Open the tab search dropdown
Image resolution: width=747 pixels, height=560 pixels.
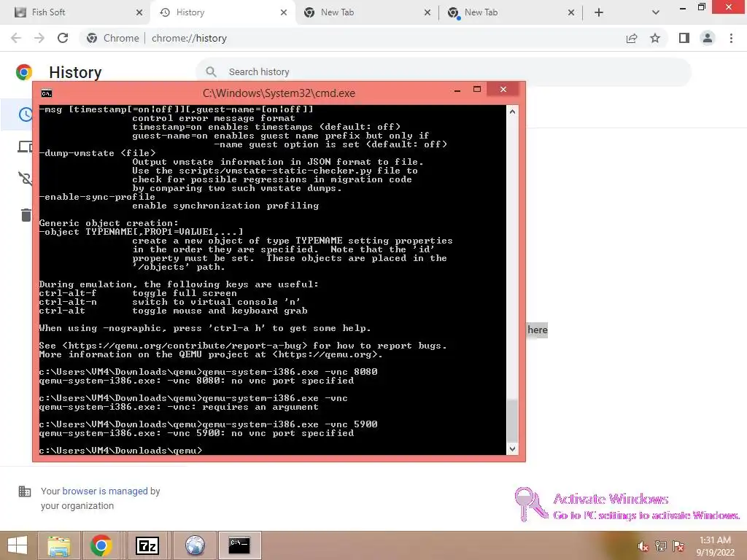(x=656, y=12)
